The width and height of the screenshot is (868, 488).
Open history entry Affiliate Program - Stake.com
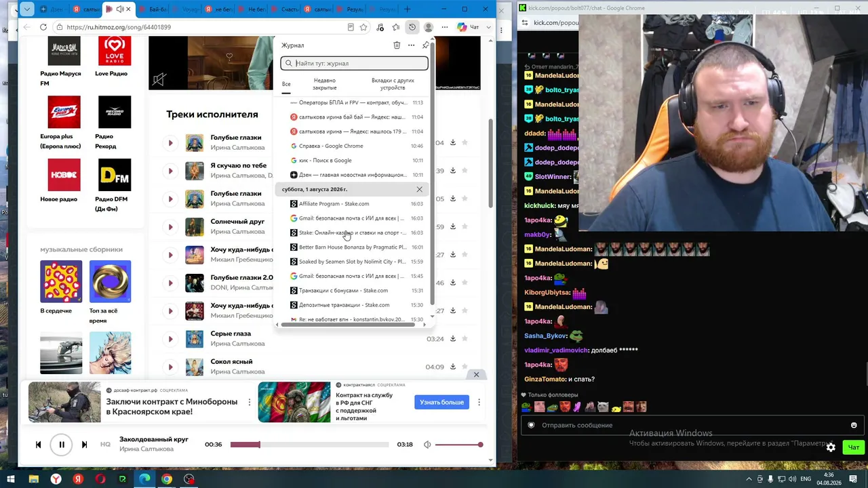357,204
